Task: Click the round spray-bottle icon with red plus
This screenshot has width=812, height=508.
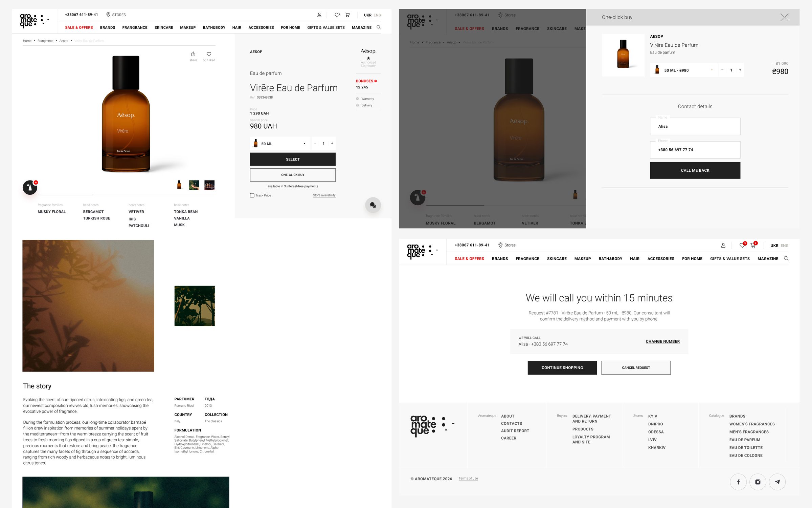Action: click(x=30, y=187)
